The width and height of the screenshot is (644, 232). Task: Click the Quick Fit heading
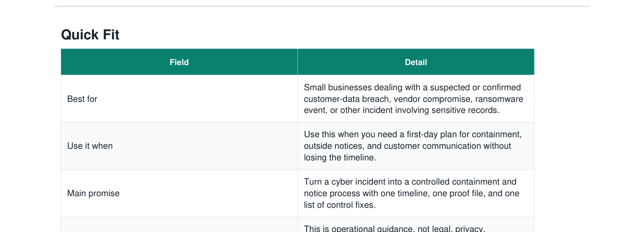point(90,35)
